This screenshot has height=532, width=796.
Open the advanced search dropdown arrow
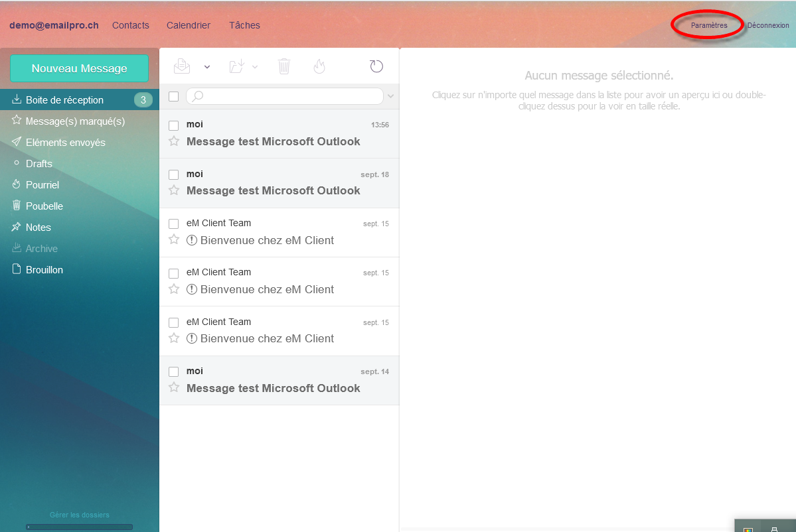coord(391,96)
